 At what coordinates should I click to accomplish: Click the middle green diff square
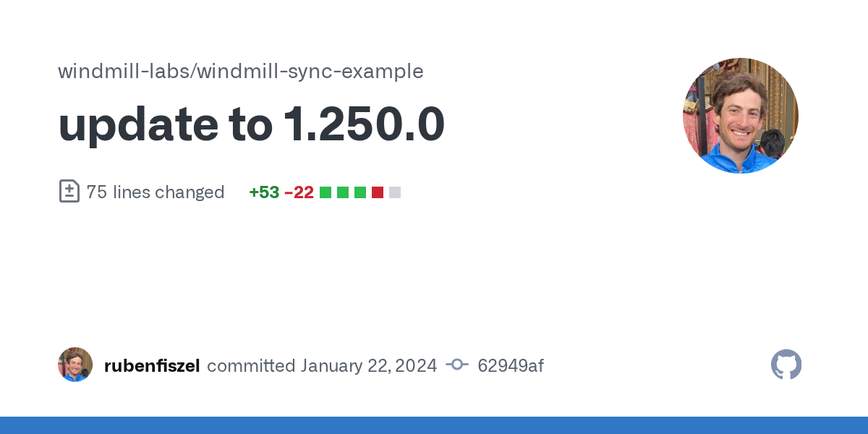tap(343, 192)
